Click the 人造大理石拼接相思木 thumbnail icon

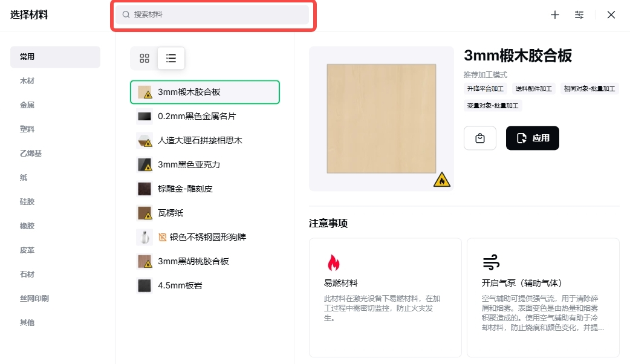[145, 140]
